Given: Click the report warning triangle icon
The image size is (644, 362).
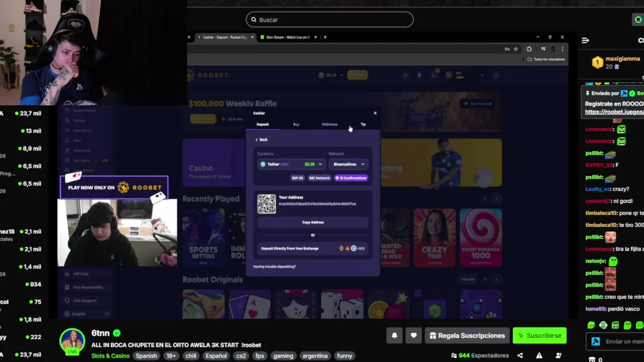Looking at the screenshot, I should [x=539, y=355].
